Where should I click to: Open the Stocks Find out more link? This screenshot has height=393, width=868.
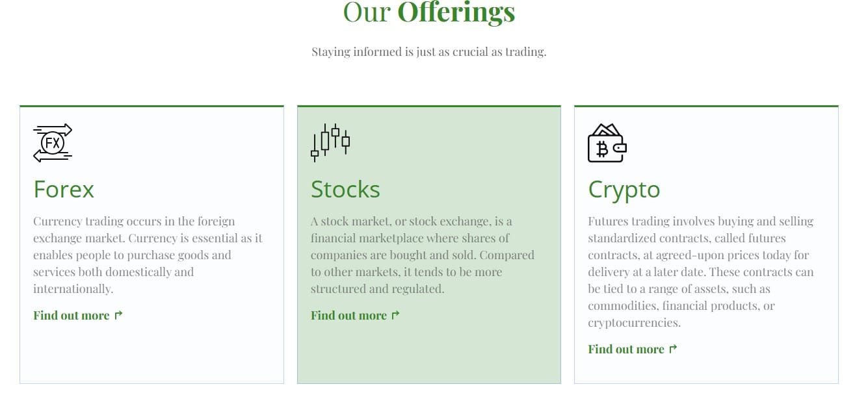click(x=349, y=315)
